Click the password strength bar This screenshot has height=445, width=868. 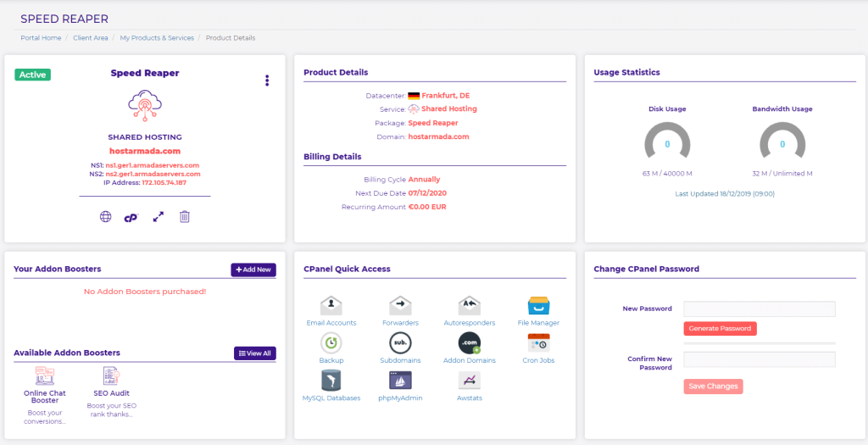[x=759, y=344]
